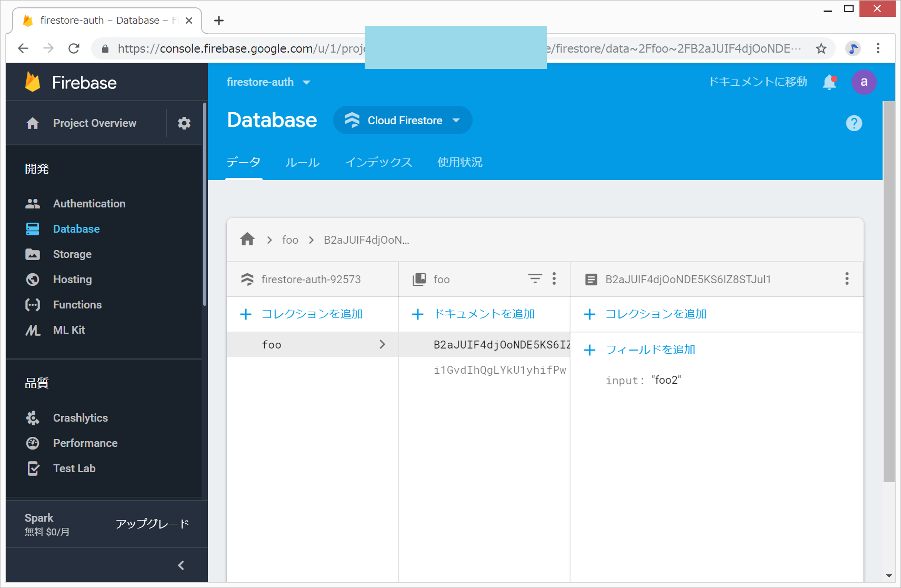
Task: Switch to the データ tab
Action: point(244,162)
